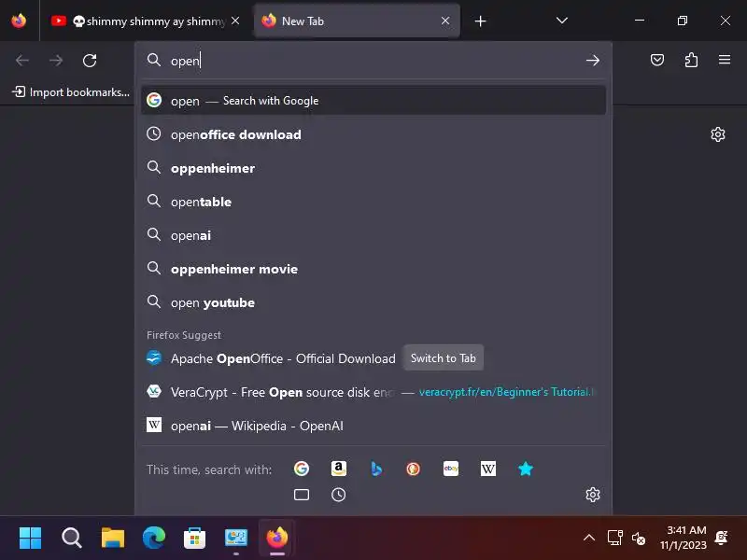The image size is (747, 560).
Task: Expand the list all tabs chevron
Action: (x=562, y=21)
